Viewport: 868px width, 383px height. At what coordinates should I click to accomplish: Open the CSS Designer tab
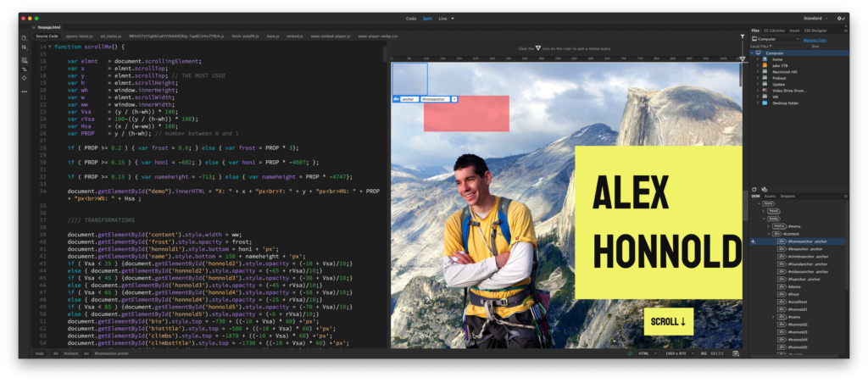click(x=815, y=30)
